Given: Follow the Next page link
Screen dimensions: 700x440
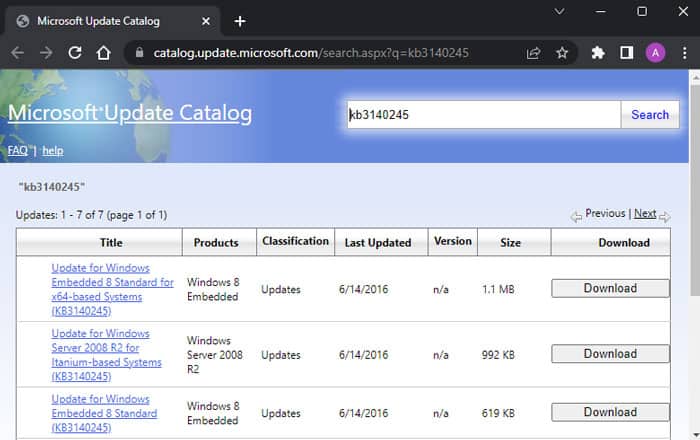Looking at the screenshot, I should pos(645,213).
